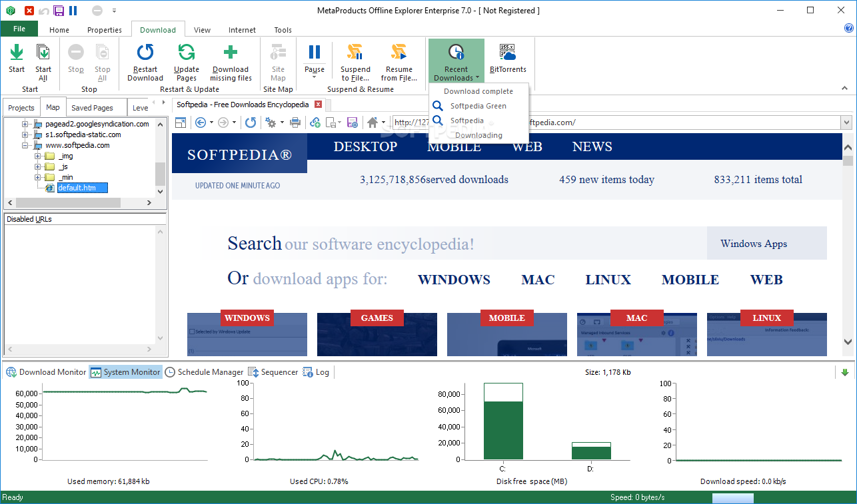This screenshot has width=857, height=504.
Task: Open the Projects panel tab
Action: click(21, 108)
